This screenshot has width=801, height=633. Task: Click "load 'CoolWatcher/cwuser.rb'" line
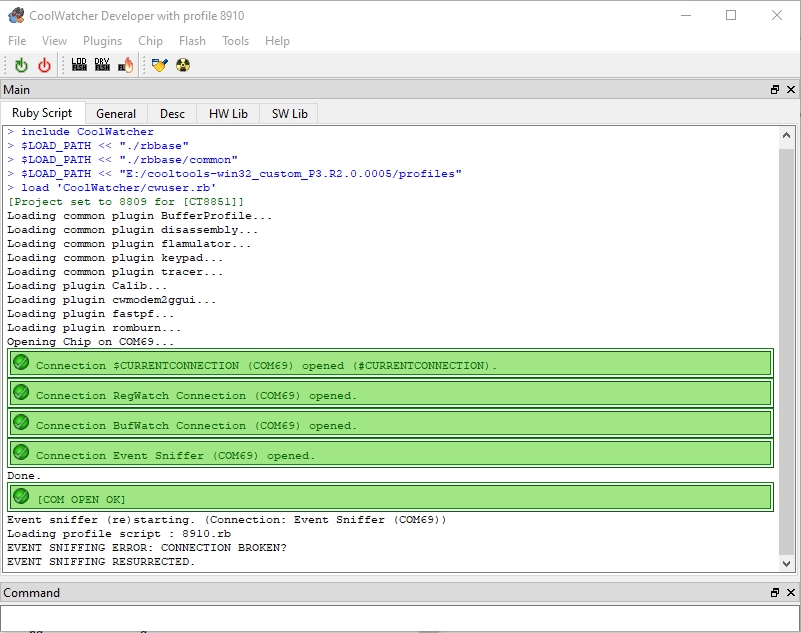[x=112, y=188]
